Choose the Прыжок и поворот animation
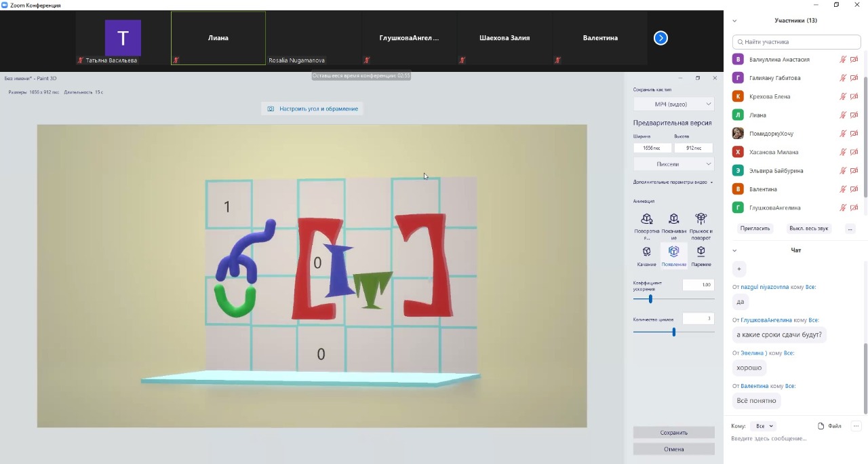 701,218
